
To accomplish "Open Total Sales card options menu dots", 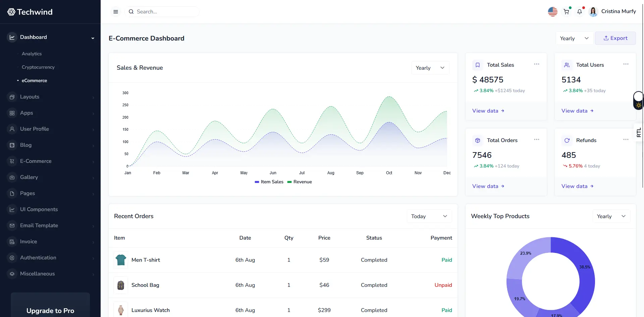I will click(x=537, y=64).
